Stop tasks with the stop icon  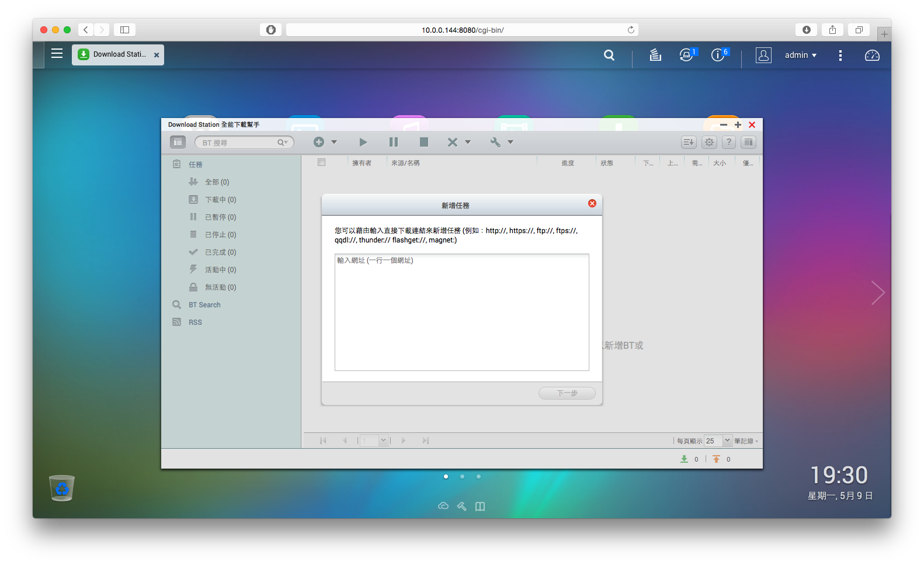pos(424,142)
